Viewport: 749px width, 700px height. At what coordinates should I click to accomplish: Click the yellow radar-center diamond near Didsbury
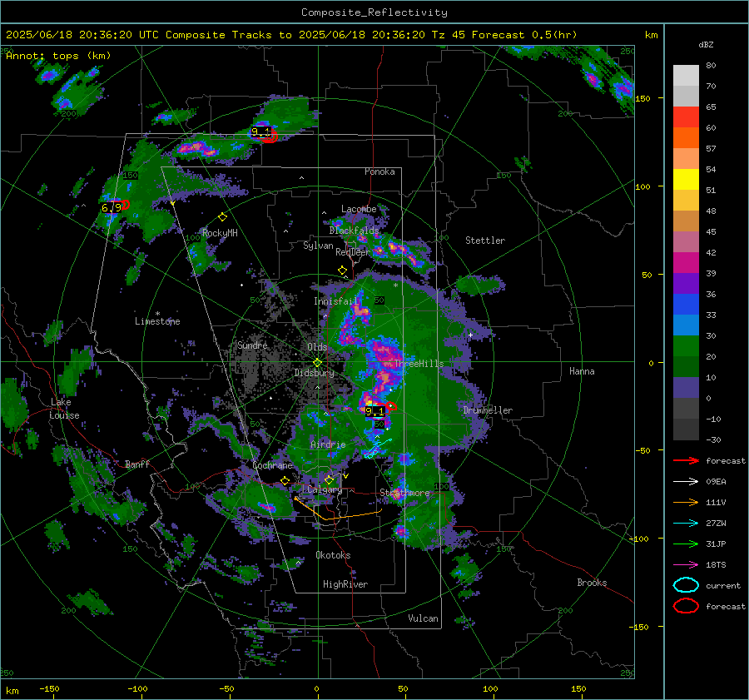pyautogui.click(x=317, y=363)
